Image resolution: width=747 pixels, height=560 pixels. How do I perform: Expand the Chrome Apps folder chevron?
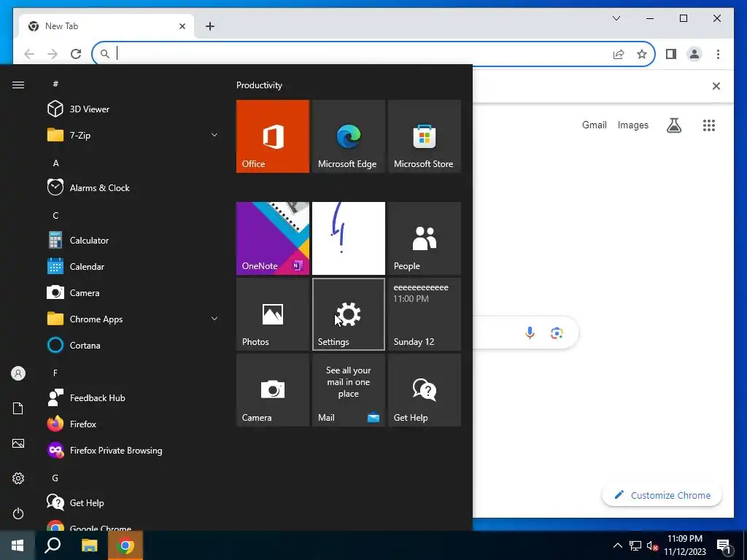(214, 319)
